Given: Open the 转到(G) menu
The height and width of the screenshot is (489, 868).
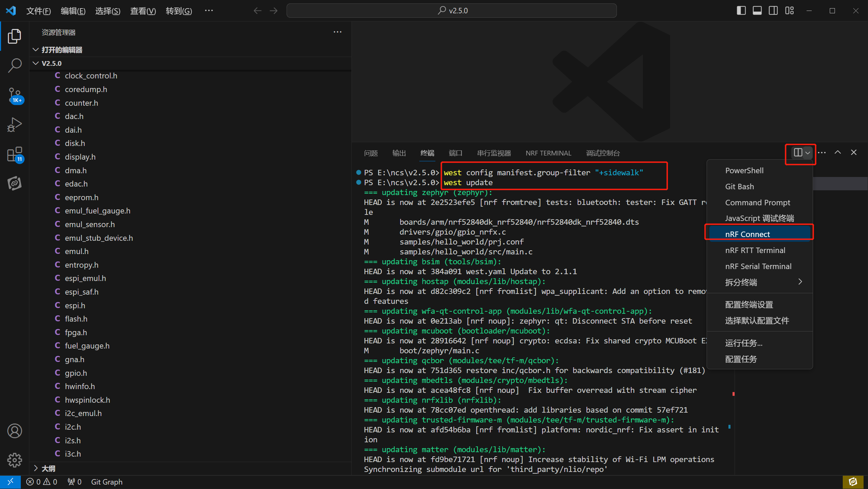Looking at the screenshot, I should pyautogui.click(x=179, y=11).
